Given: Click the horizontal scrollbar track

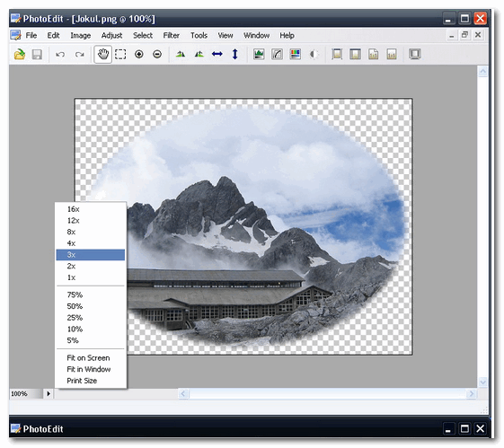Looking at the screenshot, I should 327,393.
